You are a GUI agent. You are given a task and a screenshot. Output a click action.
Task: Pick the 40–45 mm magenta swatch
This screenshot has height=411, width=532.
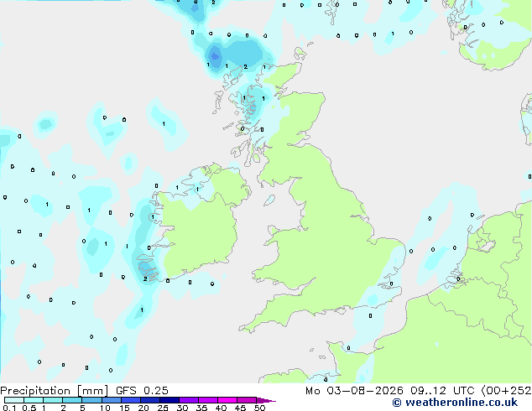click(x=227, y=400)
